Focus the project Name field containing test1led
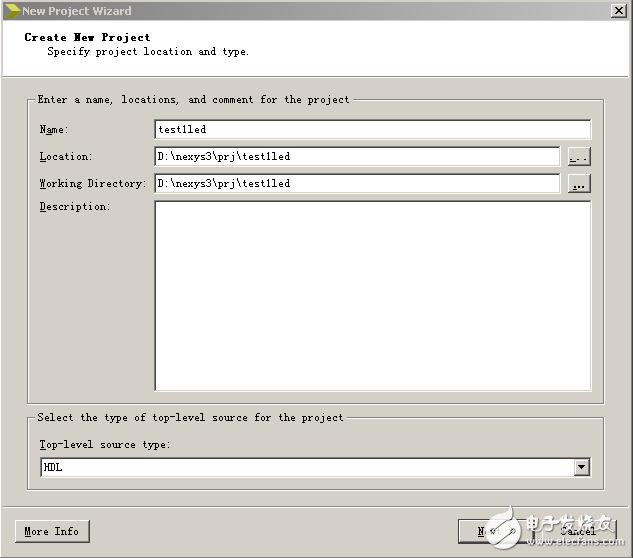 point(372,129)
